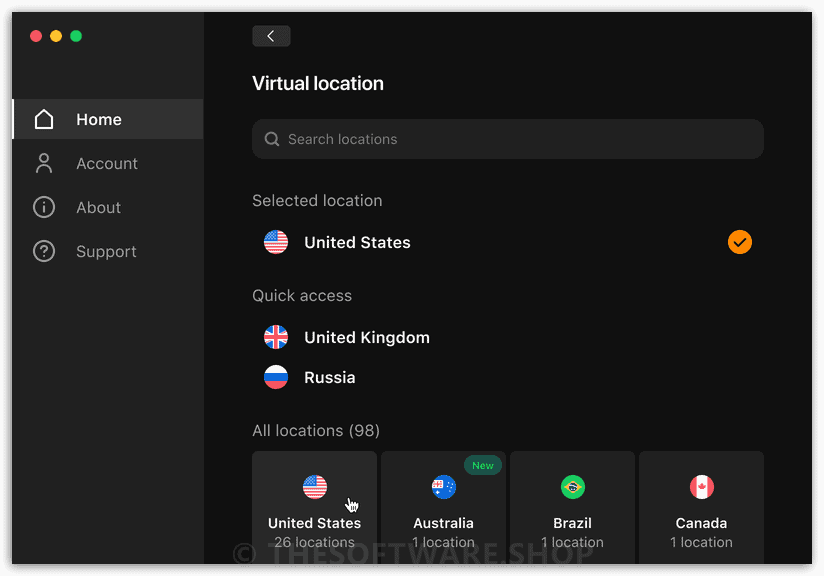Screen dimensions: 824x576
Task: Click the US flag in All locations
Action: (315, 487)
